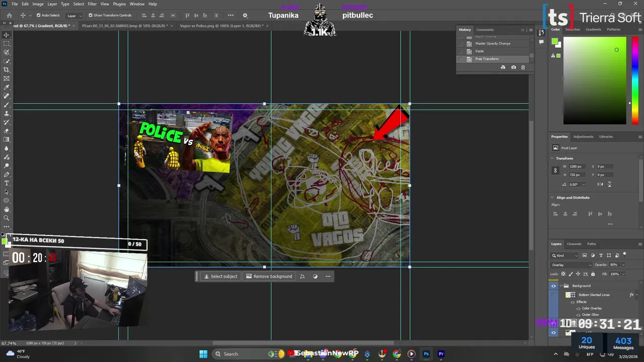The width and height of the screenshot is (644, 362).
Task: Lock layer position in Layers panel
Action: click(x=578, y=274)
